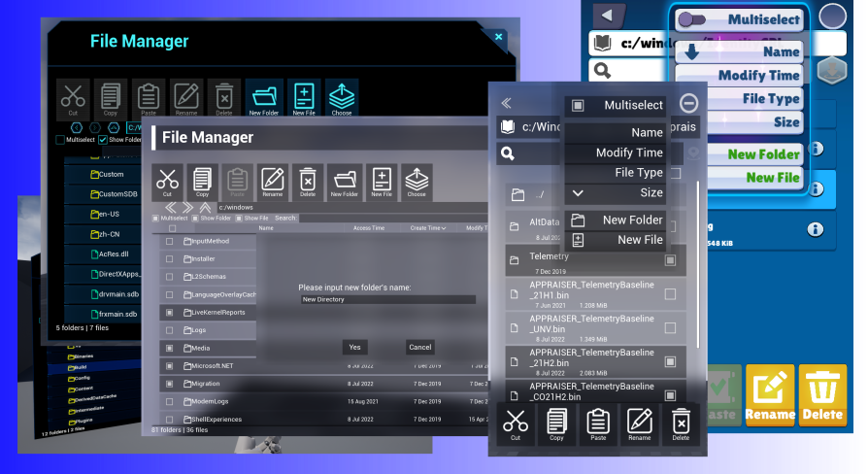This screenshot has width=868, height=474.
Task: Click Copy icon at bottom of gray mobile panel
Action: [x=556, y=423]
